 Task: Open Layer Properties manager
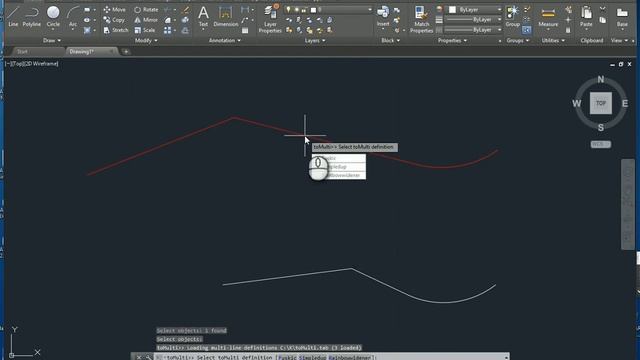point(270,19)
